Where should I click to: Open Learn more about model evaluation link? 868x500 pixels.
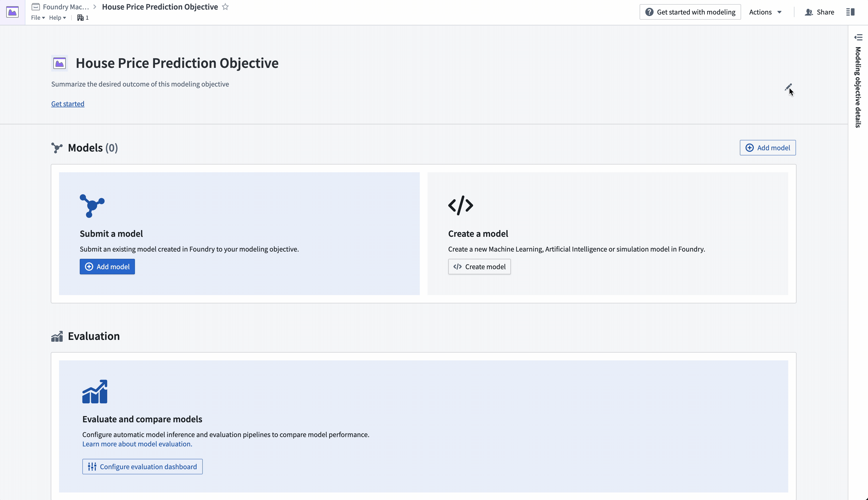(x=137, y=444)
